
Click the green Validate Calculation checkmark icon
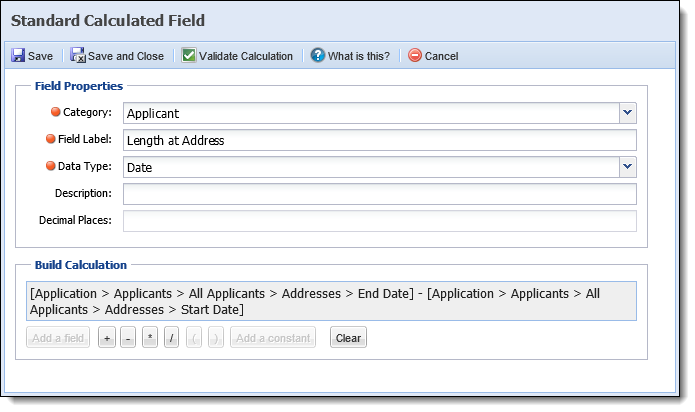click(188, 55)
